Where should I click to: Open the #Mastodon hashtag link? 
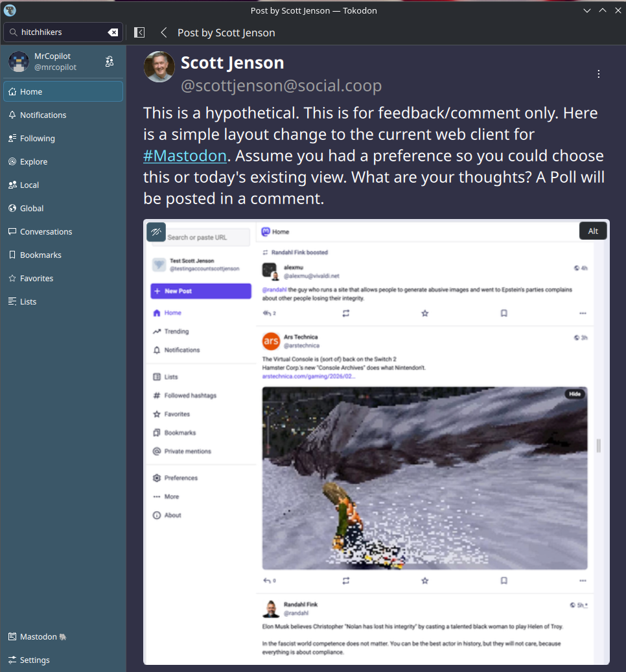point(185,156)
